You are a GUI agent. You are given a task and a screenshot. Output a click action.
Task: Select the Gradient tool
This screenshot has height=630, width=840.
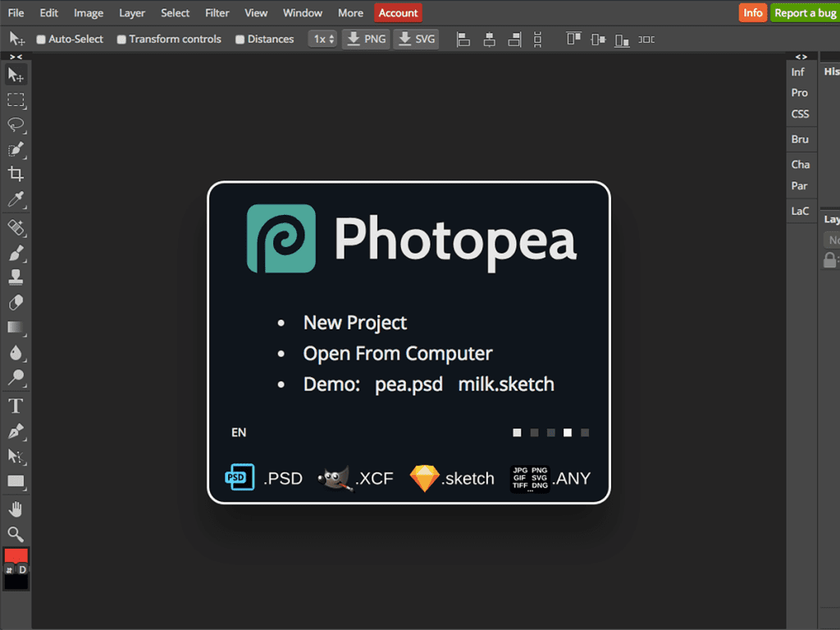[x=16, y=326]
